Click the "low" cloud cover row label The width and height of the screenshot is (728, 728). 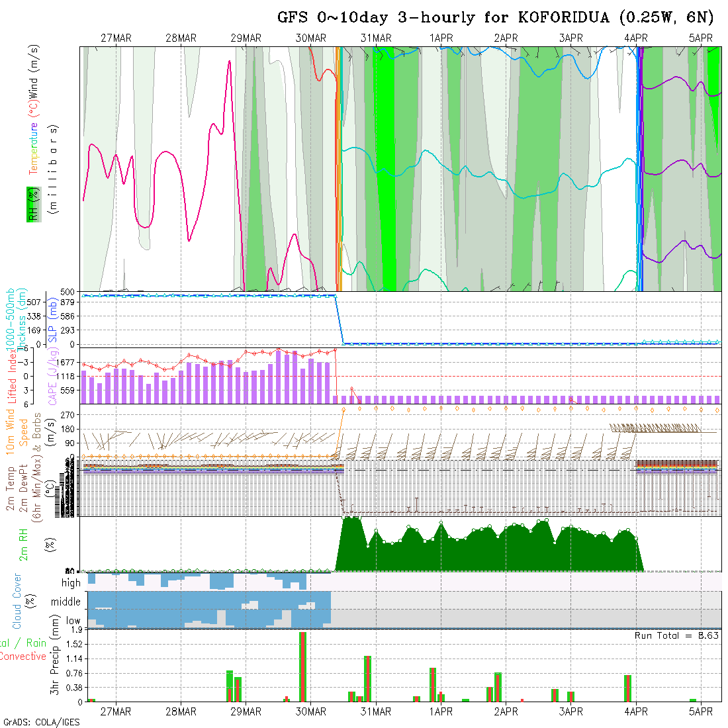(x=73, y=621)
